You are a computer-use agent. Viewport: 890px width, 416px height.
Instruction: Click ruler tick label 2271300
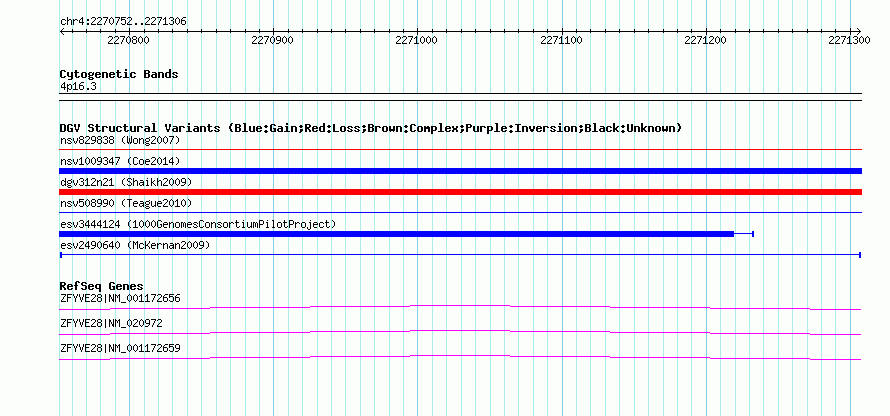click(849, 40)
